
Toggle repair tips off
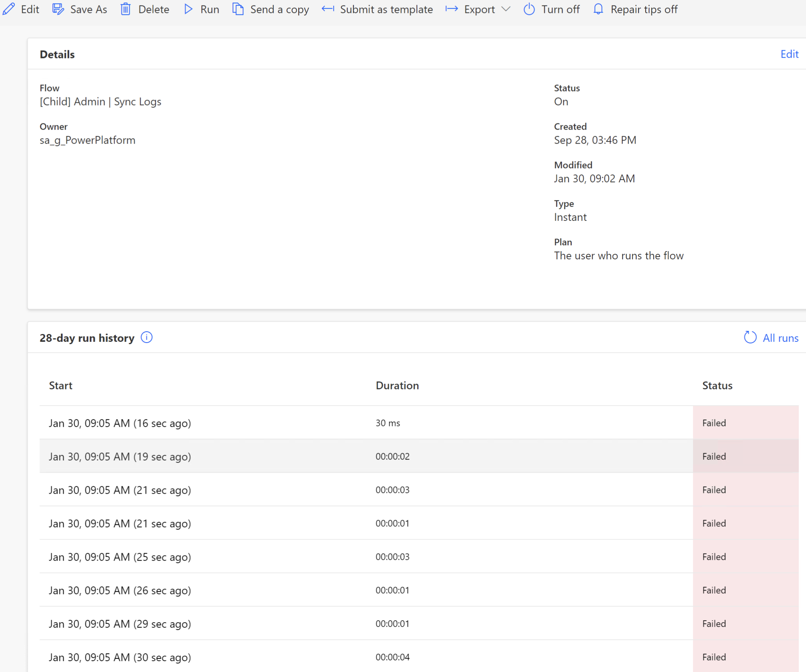644,9
